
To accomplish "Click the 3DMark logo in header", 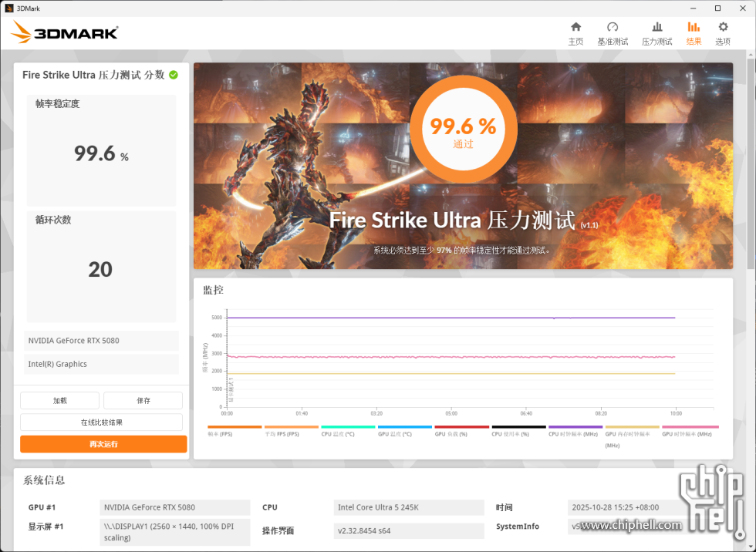I will click(66, 32).
